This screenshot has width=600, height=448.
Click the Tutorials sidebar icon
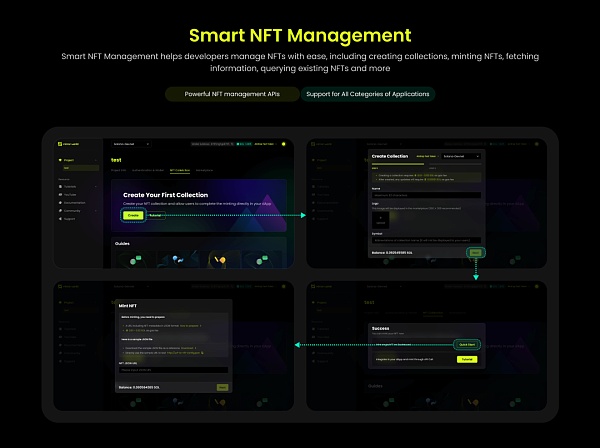[60, 187]
